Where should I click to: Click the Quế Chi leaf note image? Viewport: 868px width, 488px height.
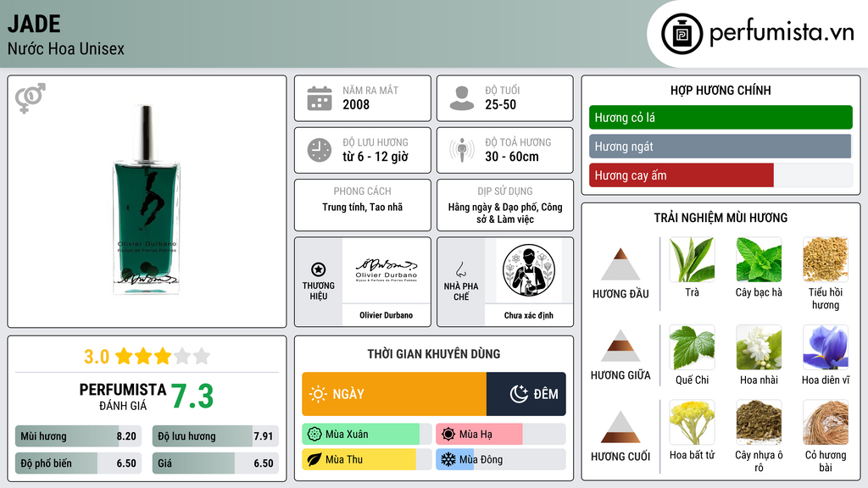(692, 347)
